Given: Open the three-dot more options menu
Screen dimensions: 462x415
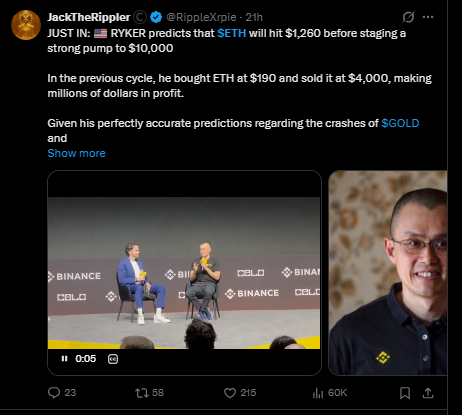Looking at the screenshot, I should 428,17.
